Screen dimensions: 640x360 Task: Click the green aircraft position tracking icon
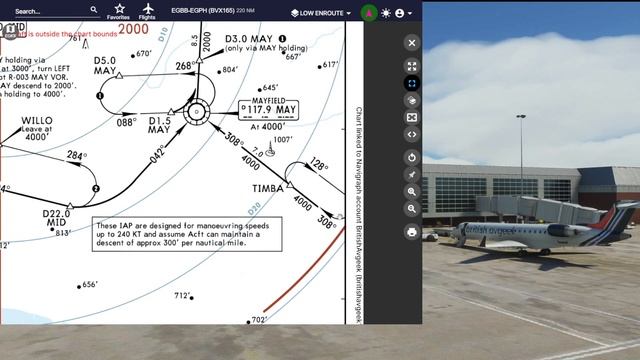(369, 13)
